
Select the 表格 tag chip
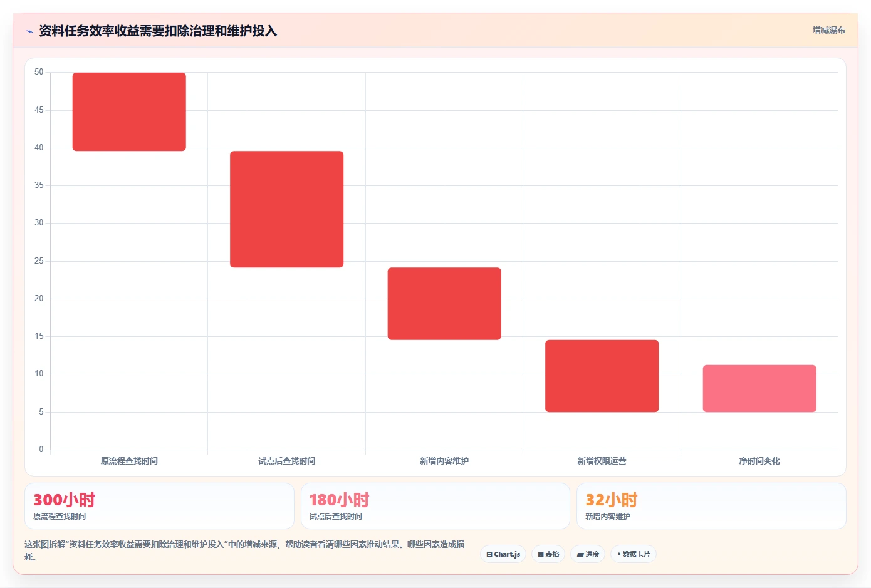point(548,554)
